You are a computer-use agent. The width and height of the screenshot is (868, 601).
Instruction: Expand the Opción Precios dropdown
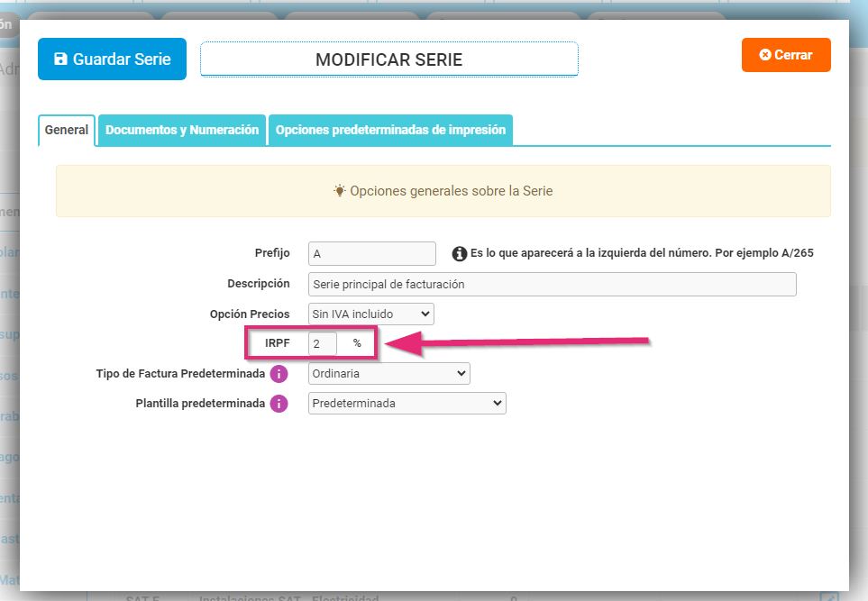[370, 314]
